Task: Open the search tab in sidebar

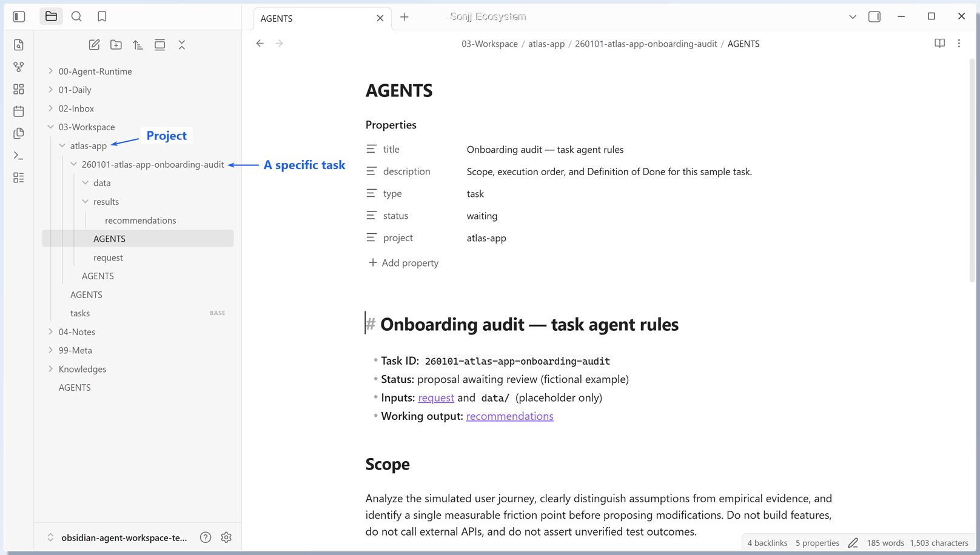Action: tap(76, 16)
